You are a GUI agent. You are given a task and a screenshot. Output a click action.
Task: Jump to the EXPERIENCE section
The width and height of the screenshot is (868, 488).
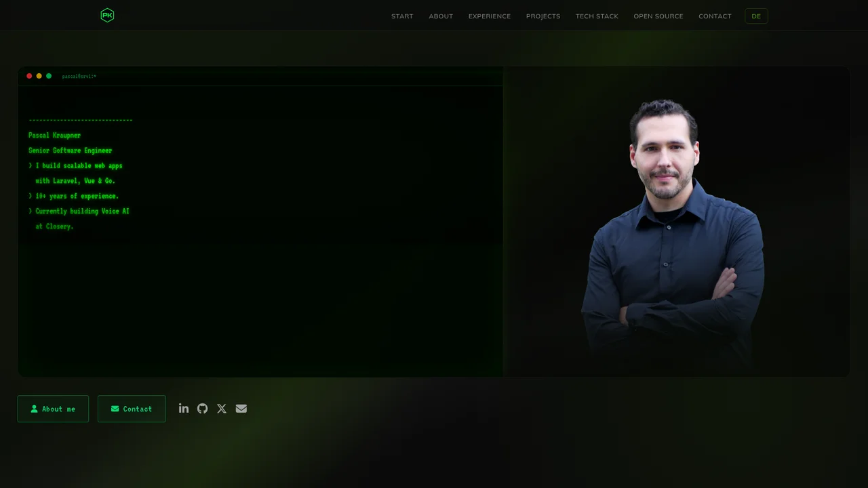(x=490, y=16)
